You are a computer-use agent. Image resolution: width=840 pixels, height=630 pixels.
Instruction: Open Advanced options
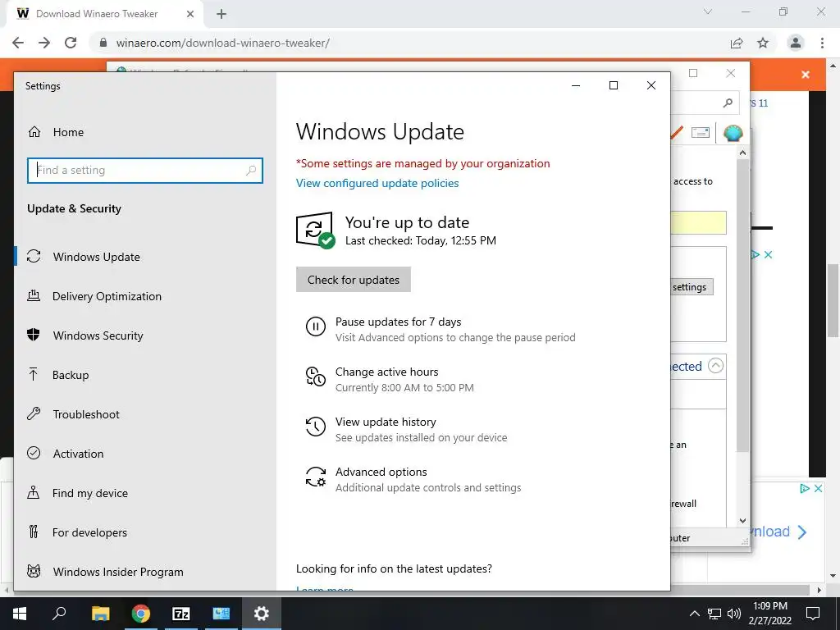coord(381,472)
